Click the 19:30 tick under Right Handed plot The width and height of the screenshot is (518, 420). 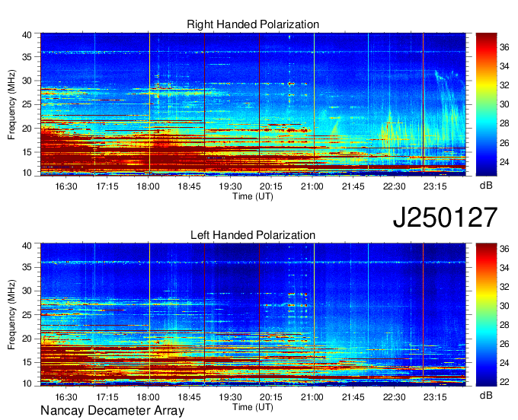point(230,186)
